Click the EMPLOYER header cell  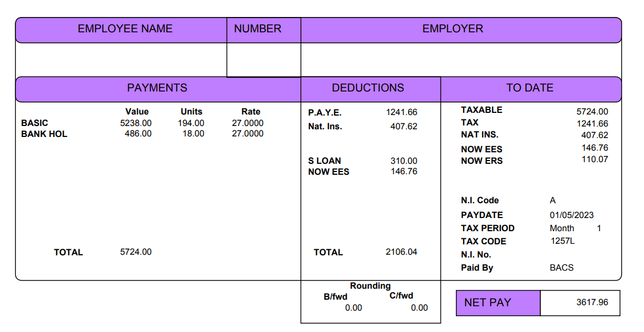(453, 30)
